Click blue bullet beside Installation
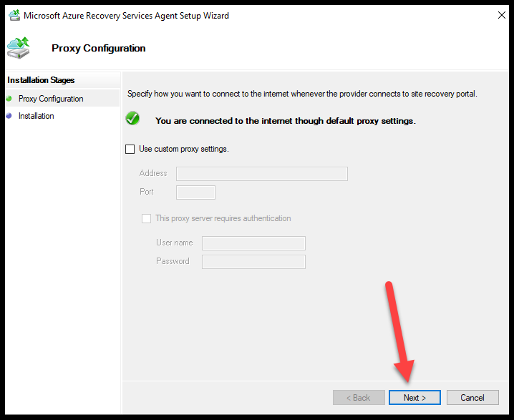This screenshot has height=420, width=514. [9, 116]
